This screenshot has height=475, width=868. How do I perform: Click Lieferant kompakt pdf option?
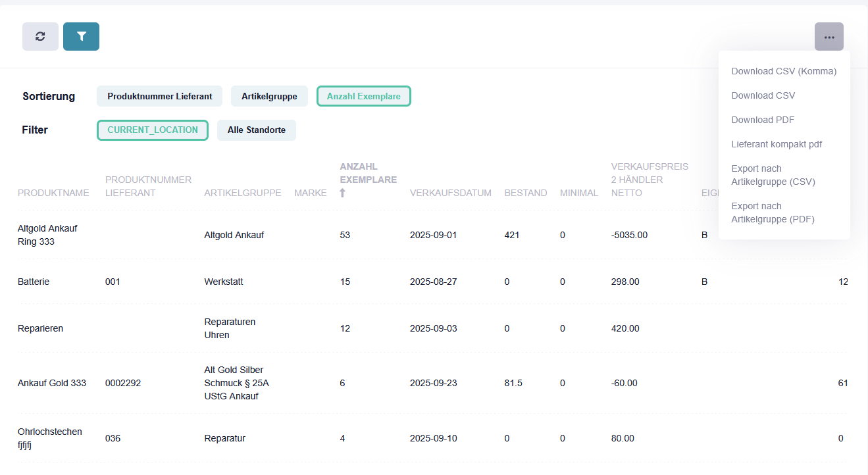[777, 144]
